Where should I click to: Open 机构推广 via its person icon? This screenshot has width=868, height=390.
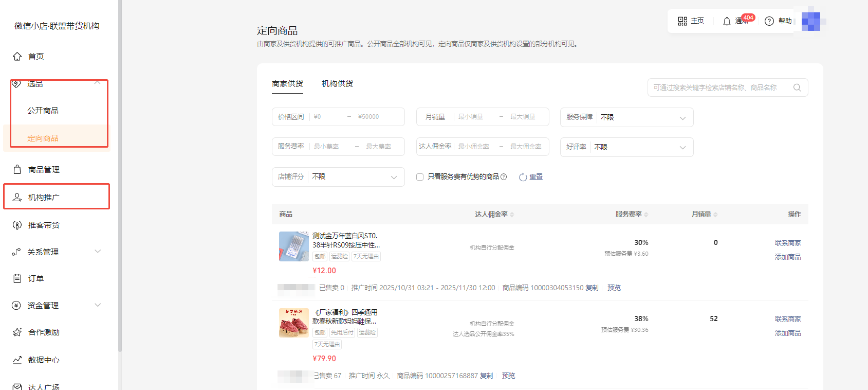tap(17, 197)
